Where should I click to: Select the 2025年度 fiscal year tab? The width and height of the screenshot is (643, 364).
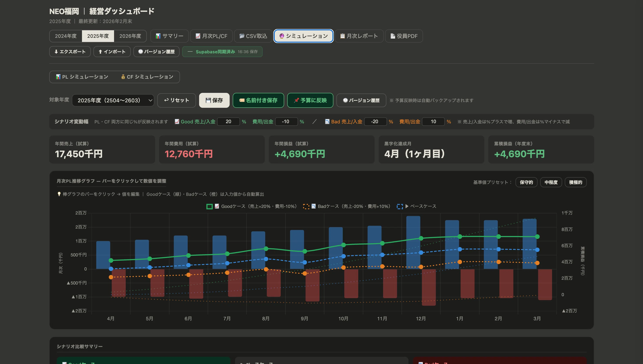point(98,36)
